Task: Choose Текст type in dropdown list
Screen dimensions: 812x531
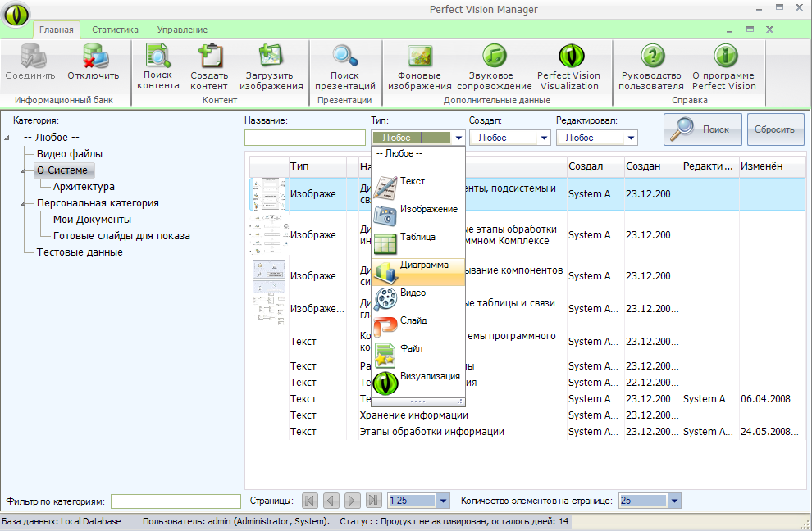Action: coord(418,188)
